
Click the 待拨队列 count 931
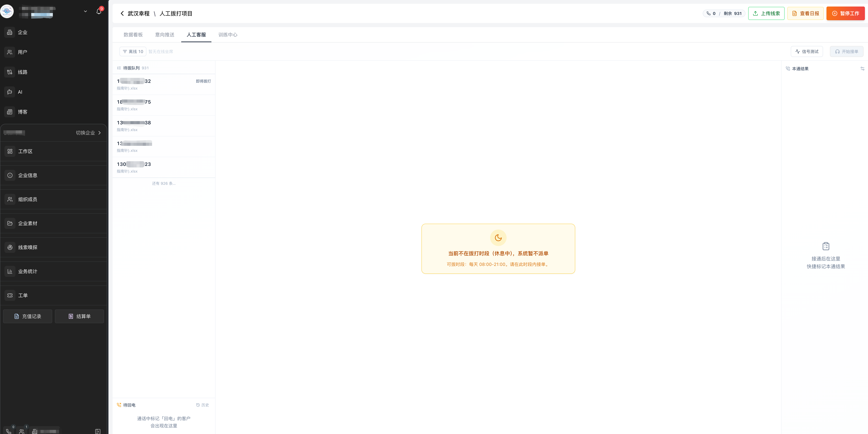pyautogui.click(x=145, y=68)
